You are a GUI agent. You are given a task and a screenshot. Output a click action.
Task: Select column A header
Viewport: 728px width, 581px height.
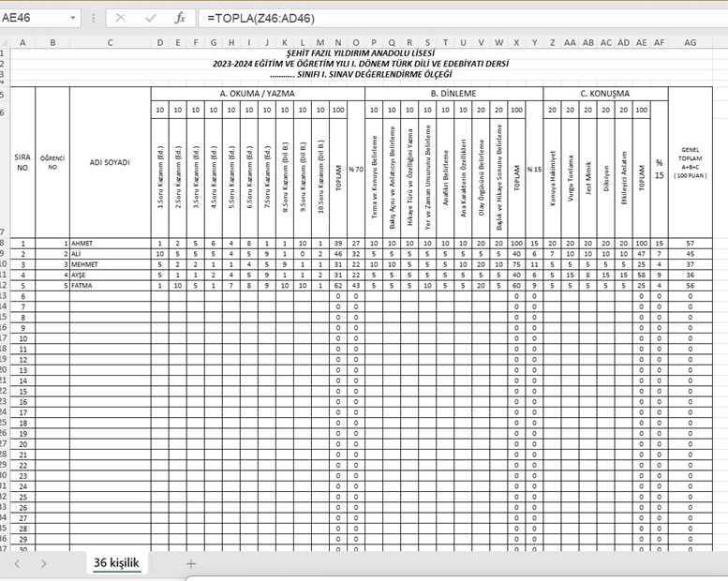(x=22, y=43)
